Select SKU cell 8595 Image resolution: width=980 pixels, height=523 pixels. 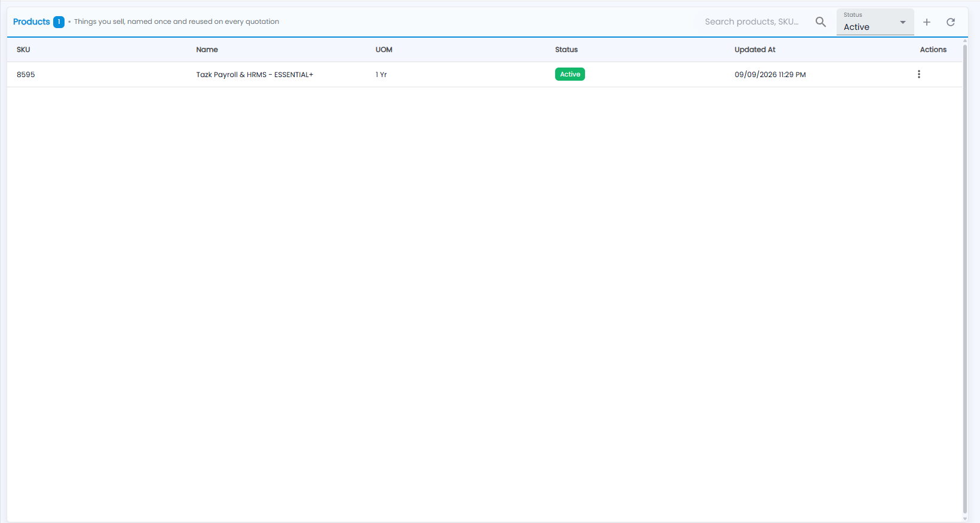coord(26,75)
